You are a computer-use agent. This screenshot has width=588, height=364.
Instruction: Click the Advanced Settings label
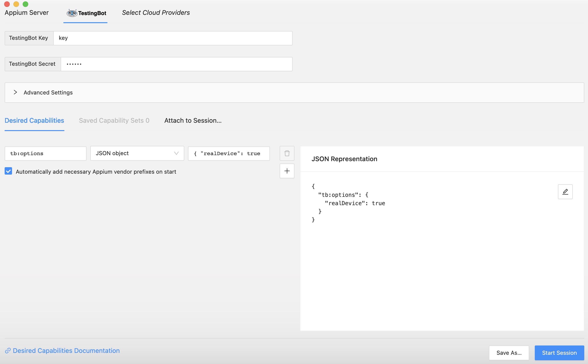point(48,92)
